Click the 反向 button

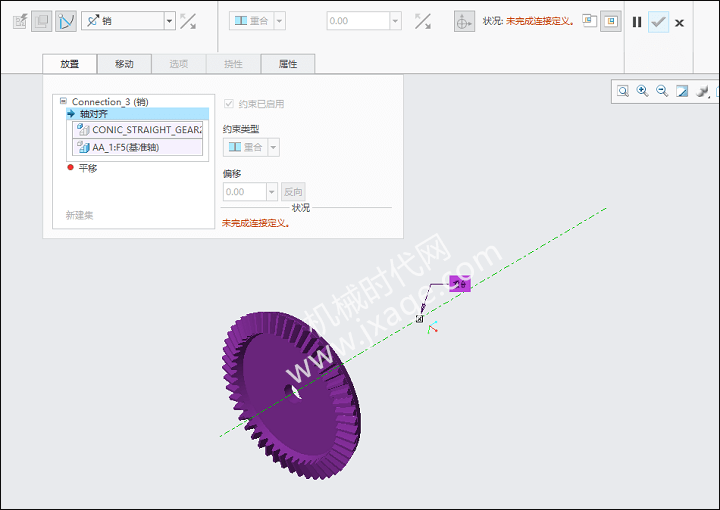(x=293, y=192)
